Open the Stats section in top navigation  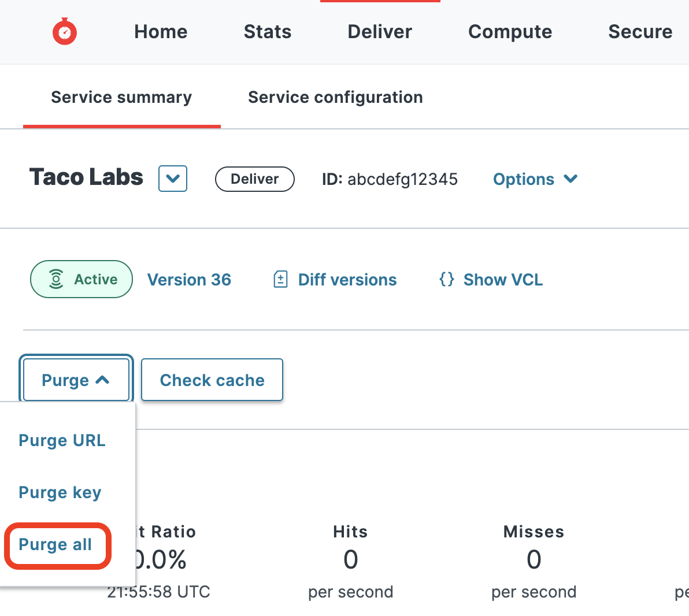(267, 32)
